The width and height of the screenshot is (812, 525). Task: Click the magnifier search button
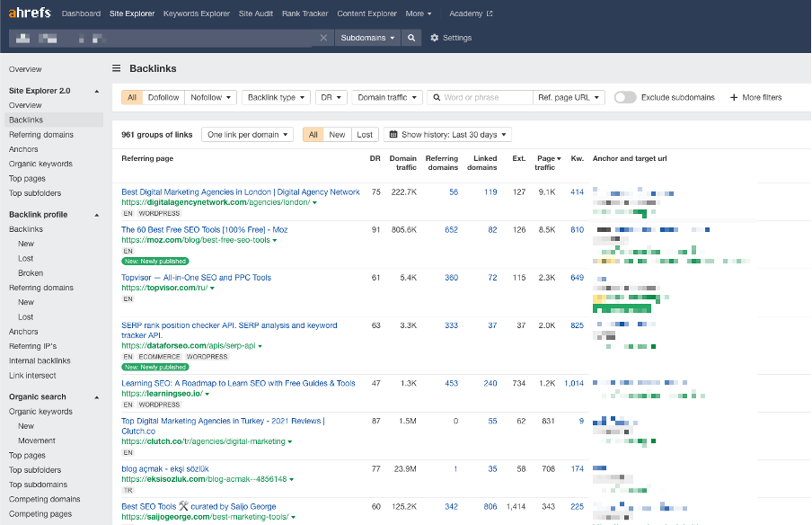click(411, 38)
